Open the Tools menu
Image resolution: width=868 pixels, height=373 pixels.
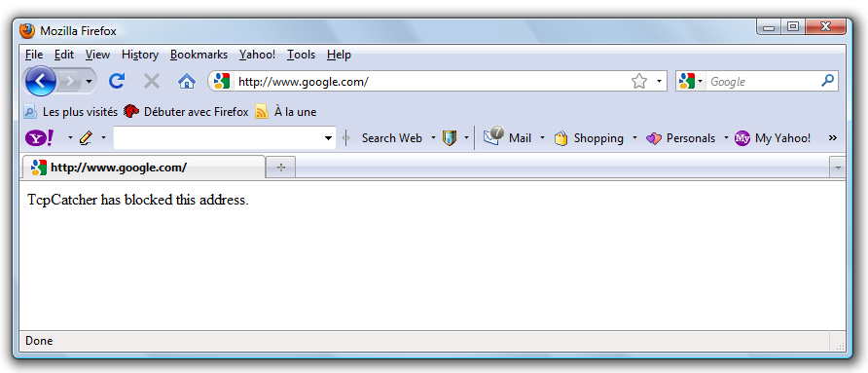coord(301,55)
